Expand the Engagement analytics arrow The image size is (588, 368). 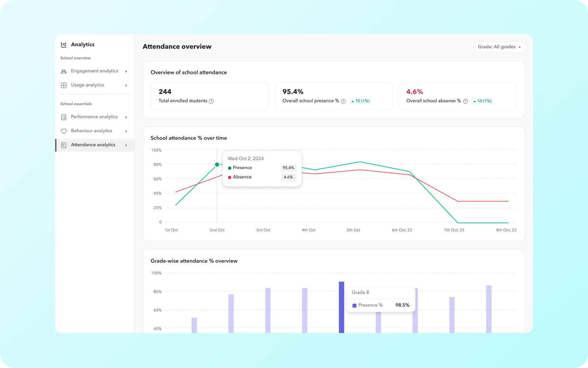tap(126, 71)
